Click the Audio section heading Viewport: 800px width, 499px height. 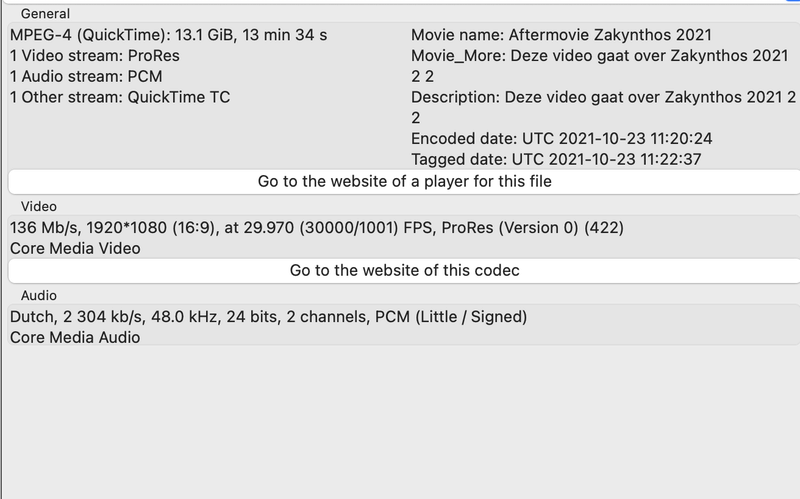click(x=39, y=295)
